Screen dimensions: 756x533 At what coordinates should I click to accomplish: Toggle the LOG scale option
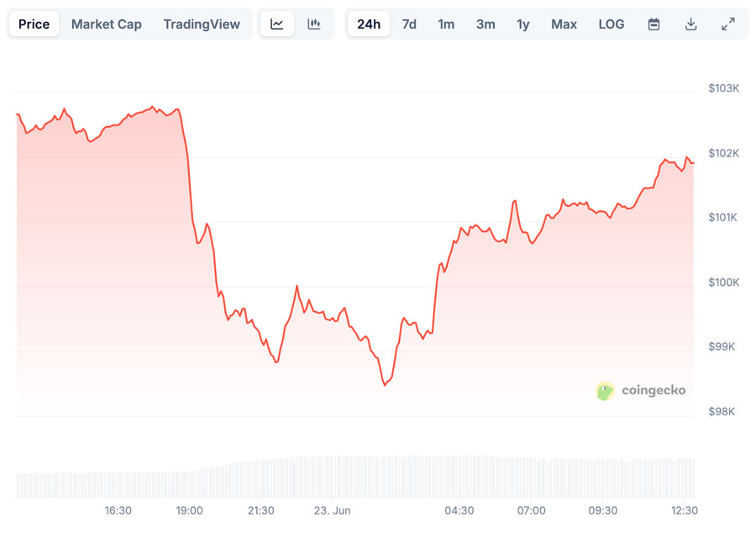point(611,24)
